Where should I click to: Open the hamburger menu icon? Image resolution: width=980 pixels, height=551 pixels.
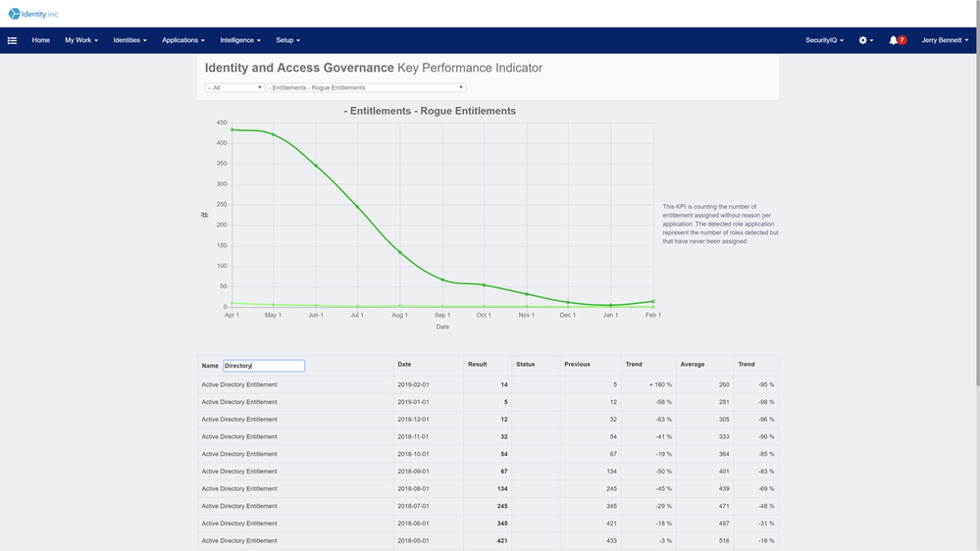[12, 41]
